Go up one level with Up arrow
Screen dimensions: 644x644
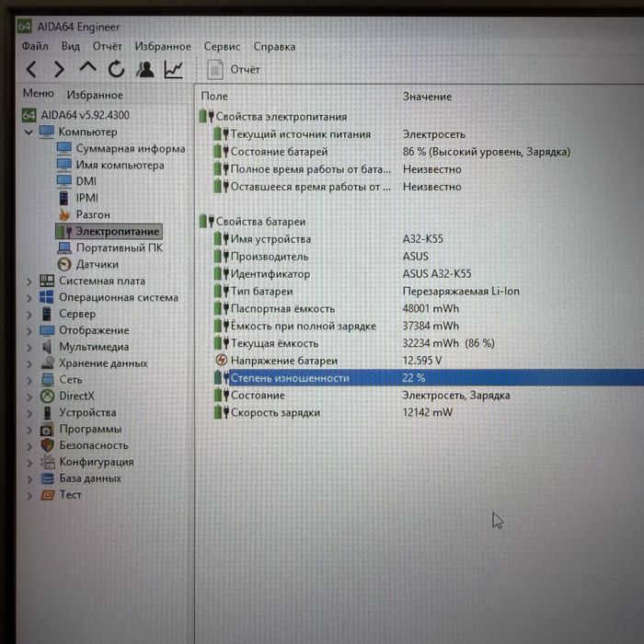[88, 67]
